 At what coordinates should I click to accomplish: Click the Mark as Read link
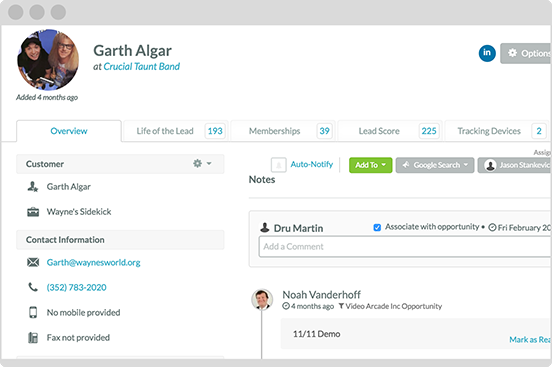(x=530, y=339)
